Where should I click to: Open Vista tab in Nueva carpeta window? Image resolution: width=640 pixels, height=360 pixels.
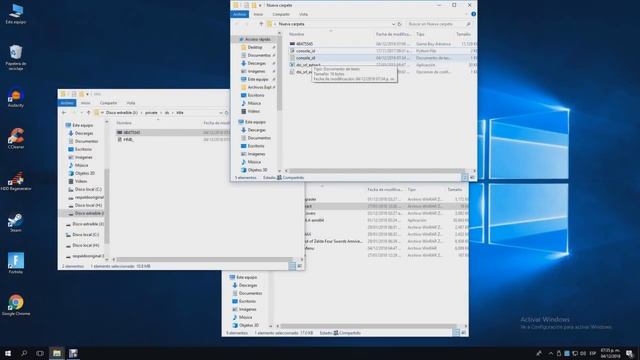click(x=303, y=14)
